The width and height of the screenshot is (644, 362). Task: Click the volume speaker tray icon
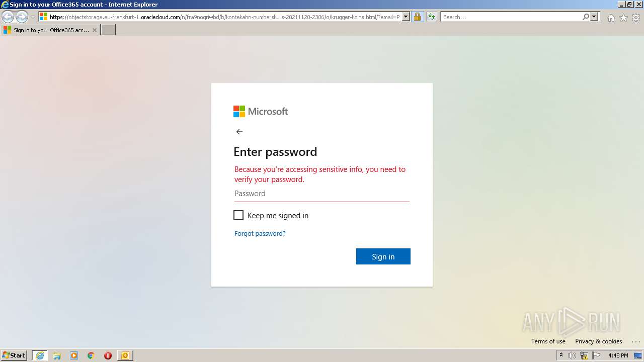tap(572, 355)
